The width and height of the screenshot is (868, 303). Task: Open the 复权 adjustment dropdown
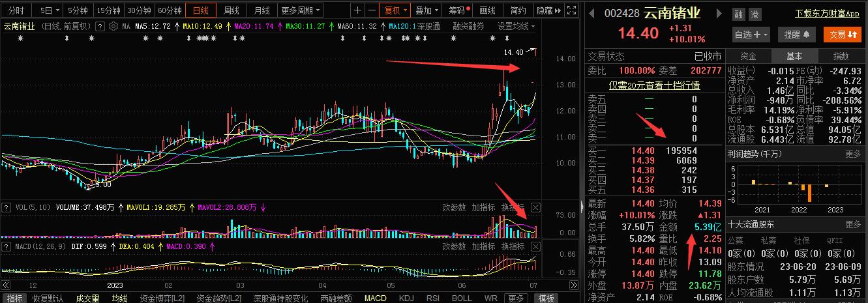396,10
